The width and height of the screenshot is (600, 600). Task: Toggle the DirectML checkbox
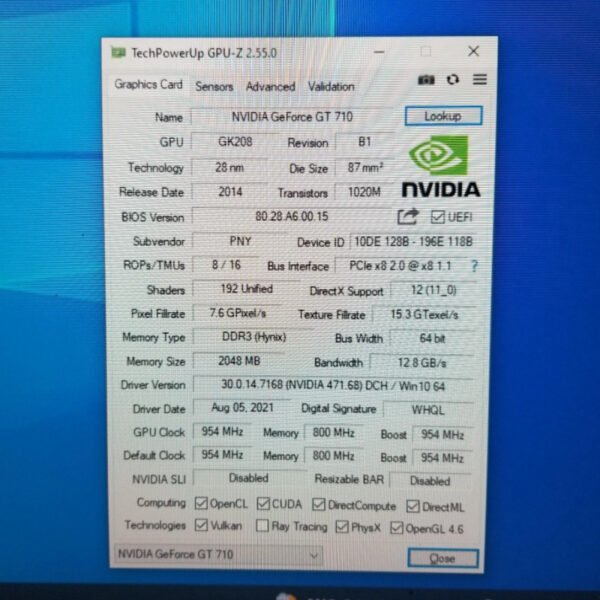[412, 506]
